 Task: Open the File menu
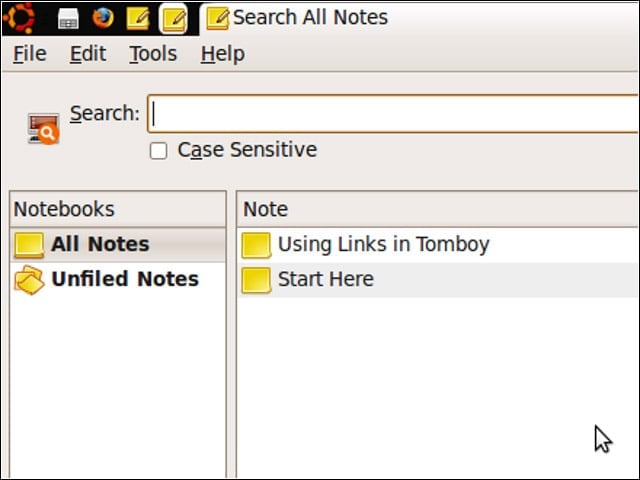coord(29,54)
